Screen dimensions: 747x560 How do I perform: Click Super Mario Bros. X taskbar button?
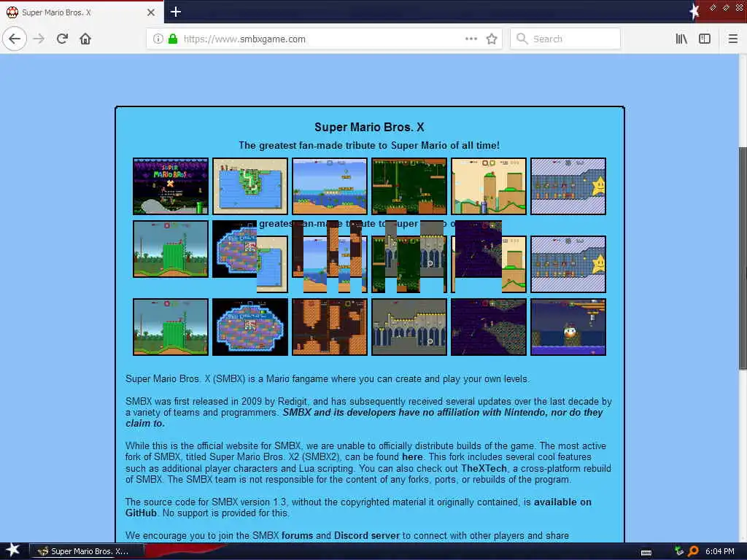pyautogui.click(x=87, y=551)
